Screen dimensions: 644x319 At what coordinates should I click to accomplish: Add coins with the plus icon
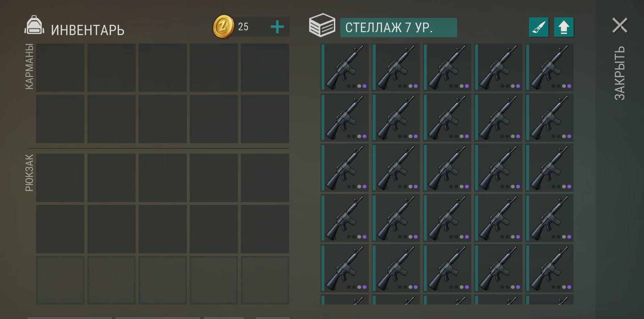pyautogui.click(x=277, y=27)
